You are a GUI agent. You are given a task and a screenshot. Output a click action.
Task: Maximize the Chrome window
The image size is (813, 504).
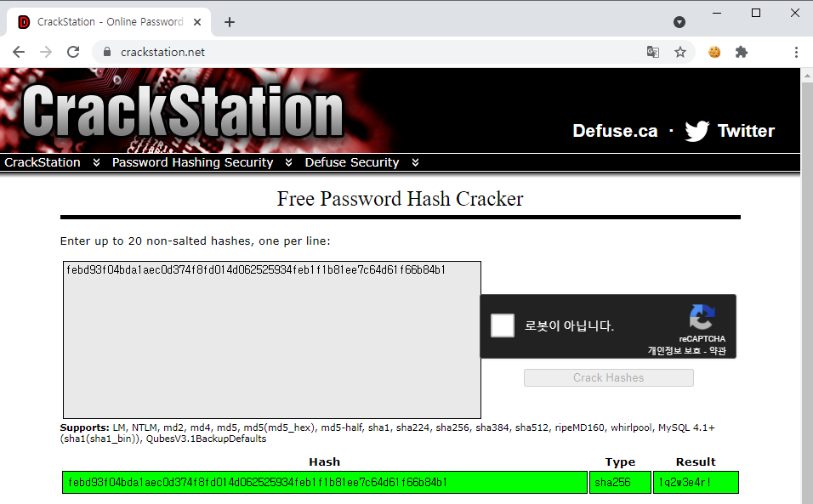tap(756, 13)
